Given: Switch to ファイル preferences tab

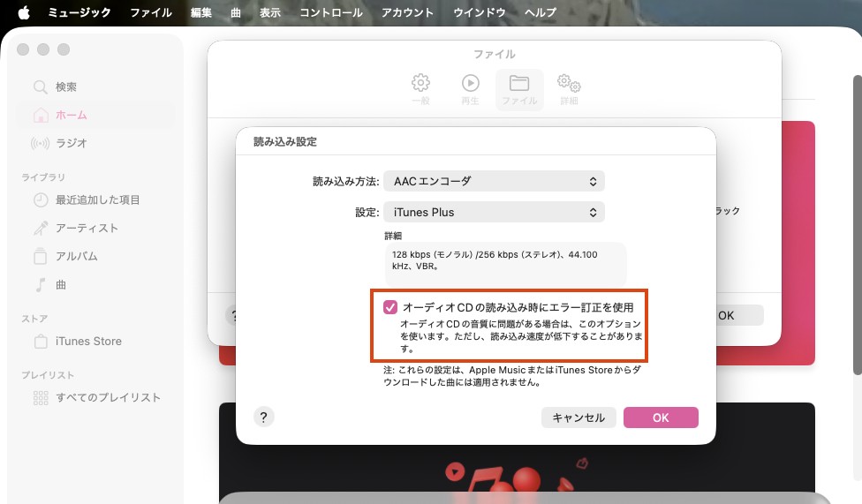Looking at the screenshot, I should [x=519, y=90].
